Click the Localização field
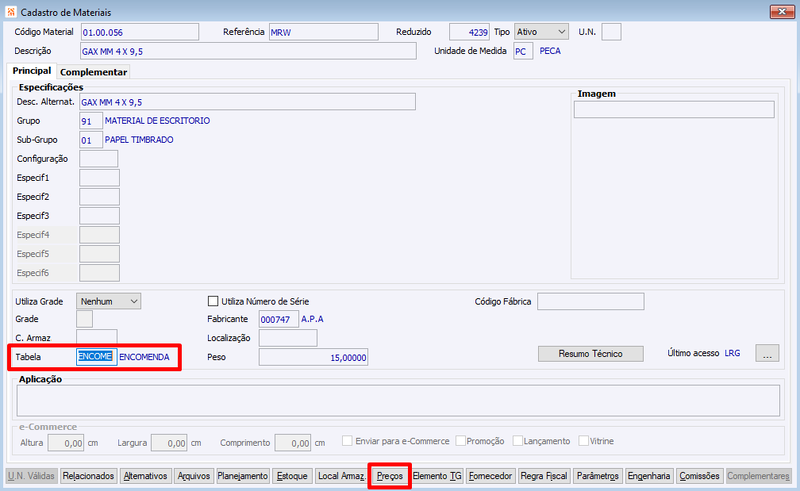The width and height of the screenshot is (800, 491). (x=288, y=338)
